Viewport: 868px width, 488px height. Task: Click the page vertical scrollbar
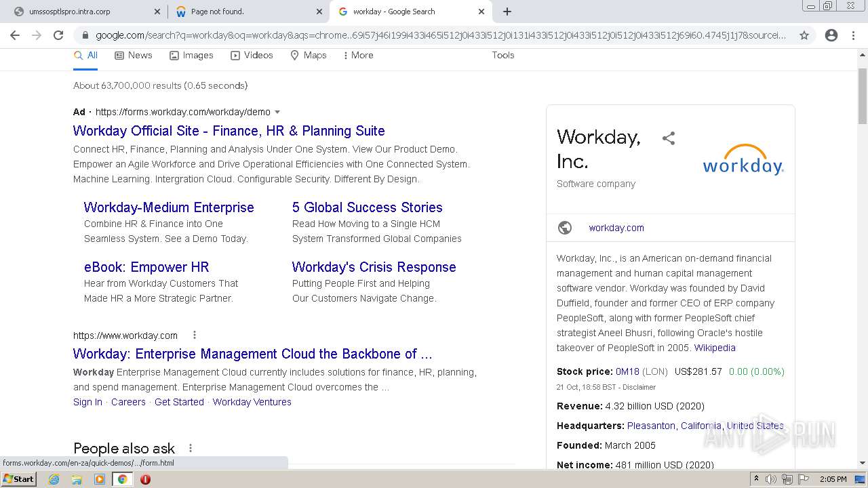coord(863,96)
